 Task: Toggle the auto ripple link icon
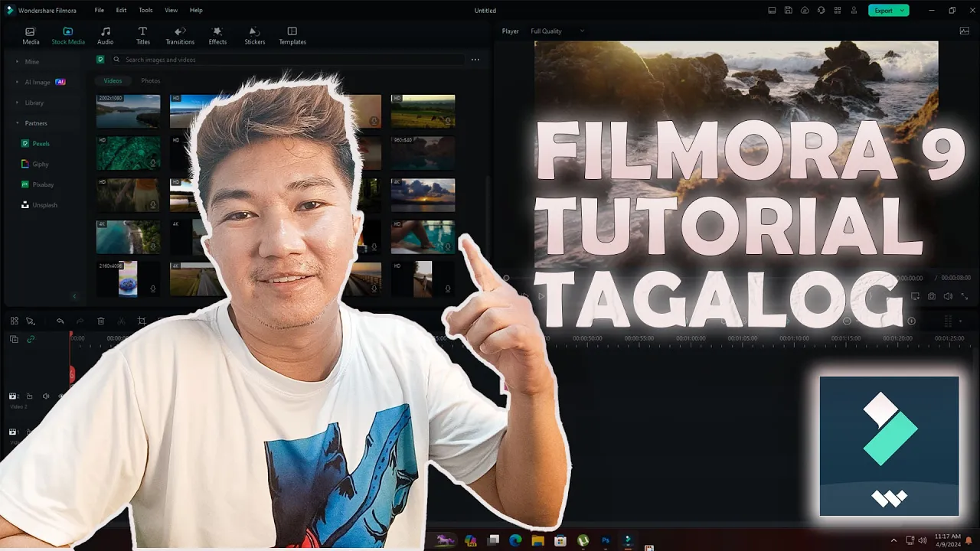pos(31,339)
